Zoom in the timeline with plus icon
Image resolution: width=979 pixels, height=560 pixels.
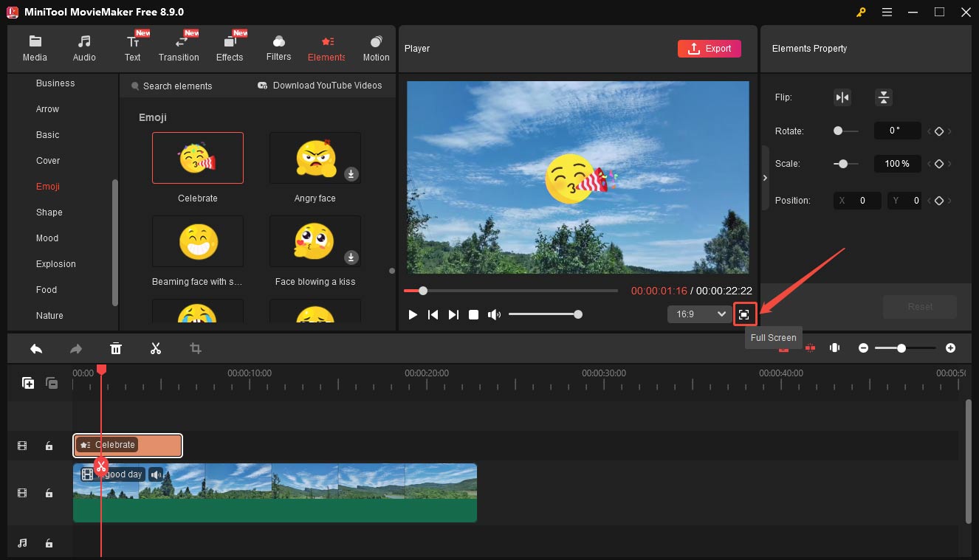[950, 348]
